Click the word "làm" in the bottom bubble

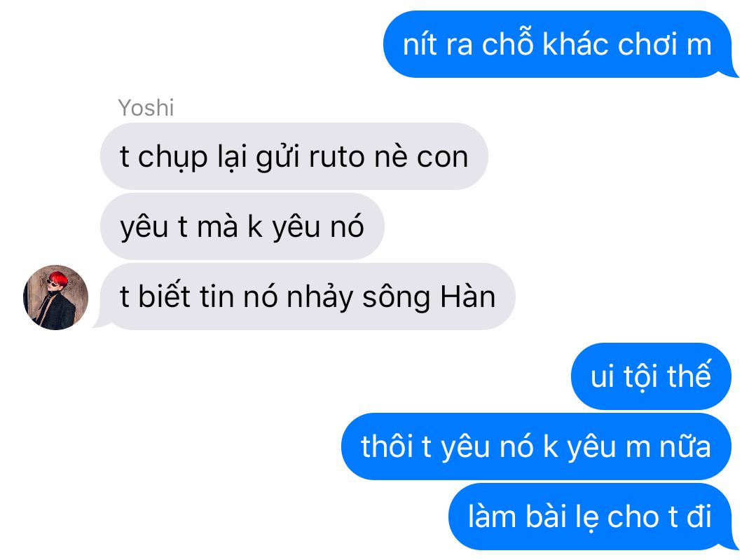tap(492, 516)
